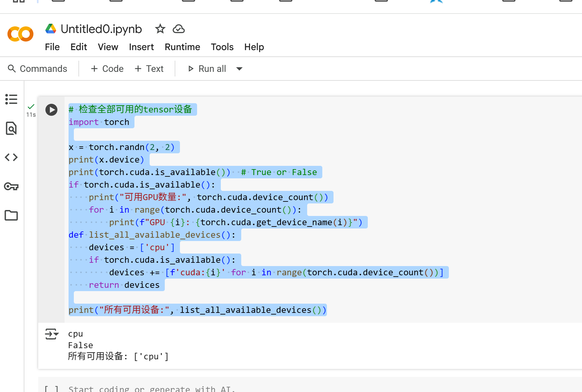
Task: Run the first code cell
Action: coord(51,110)
